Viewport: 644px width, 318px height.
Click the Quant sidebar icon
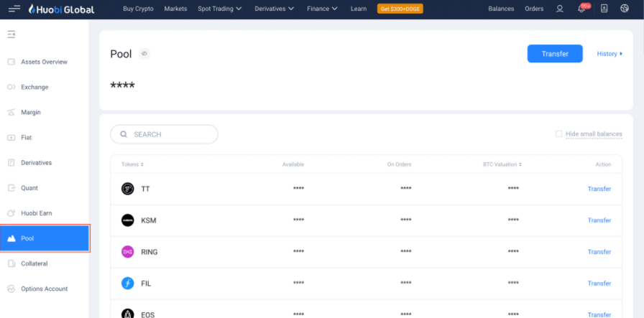click(x=11, y=188)
